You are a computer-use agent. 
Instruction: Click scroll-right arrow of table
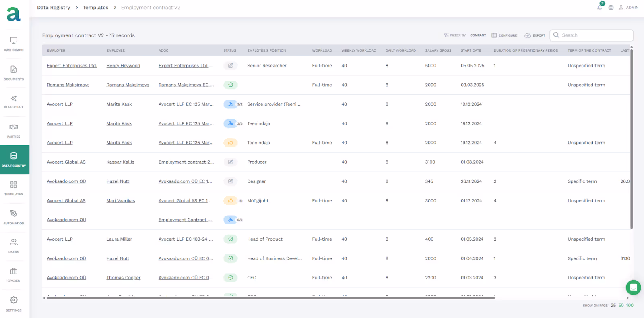[x=627, y=298]
